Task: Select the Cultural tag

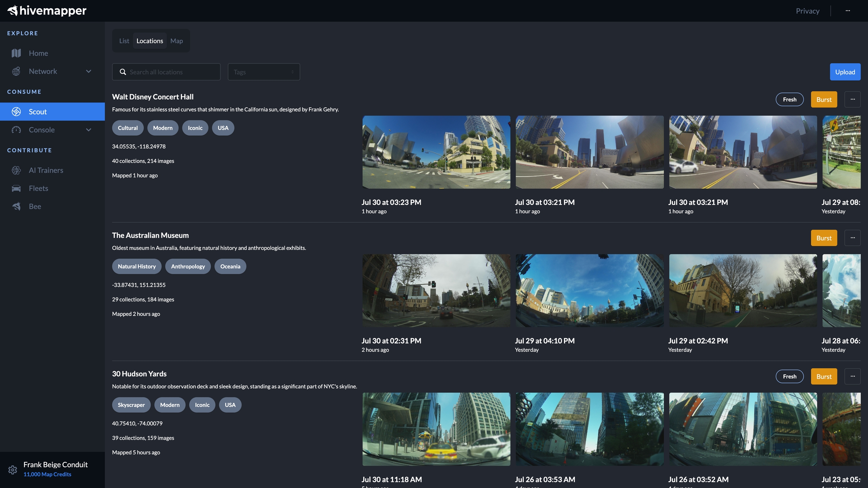Action: pos(128,128)
